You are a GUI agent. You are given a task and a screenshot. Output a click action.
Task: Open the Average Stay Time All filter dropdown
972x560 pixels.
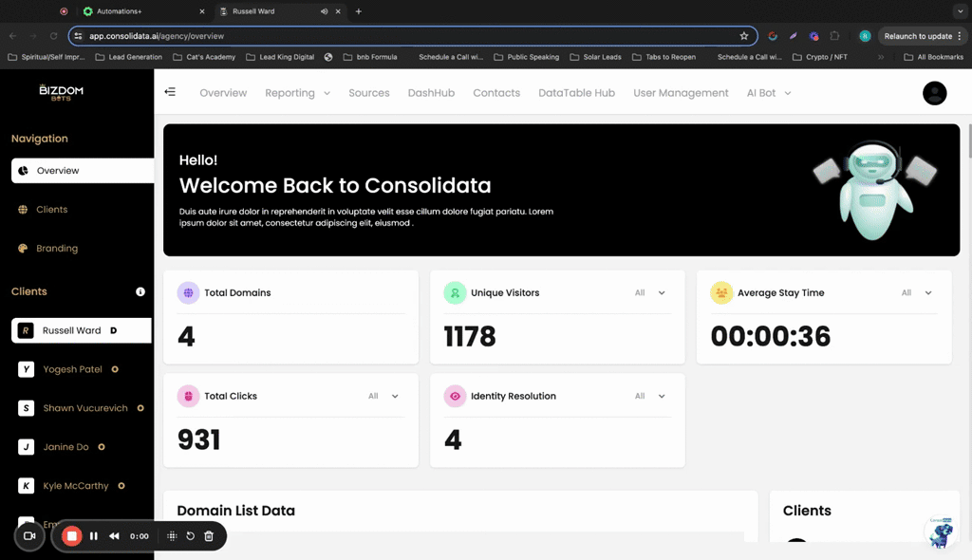[916, 292]
